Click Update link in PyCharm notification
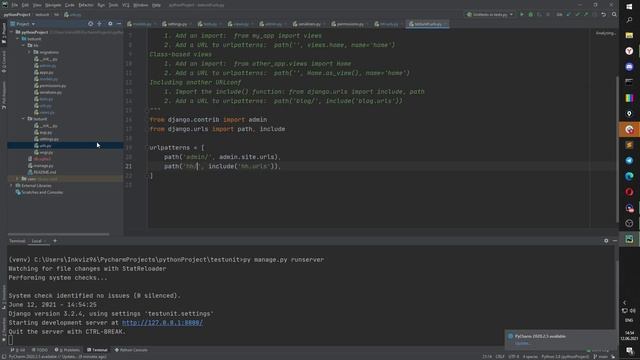This screenshot has height=360, width=640. pos(522,343)
